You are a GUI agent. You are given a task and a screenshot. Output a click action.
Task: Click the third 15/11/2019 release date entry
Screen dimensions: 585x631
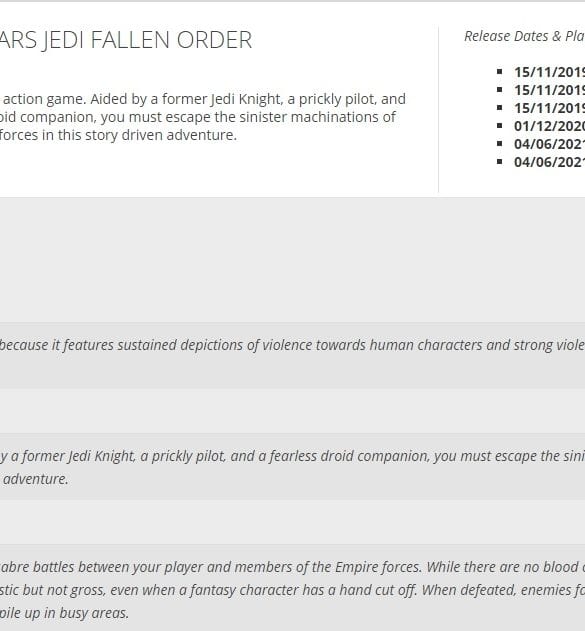[x=549, y=108]
